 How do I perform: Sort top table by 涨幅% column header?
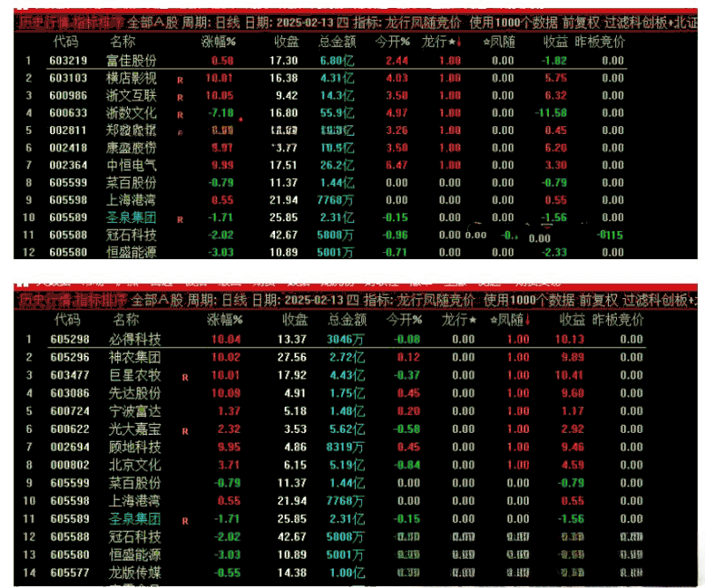pyautogui.click(x=220, y=41)
